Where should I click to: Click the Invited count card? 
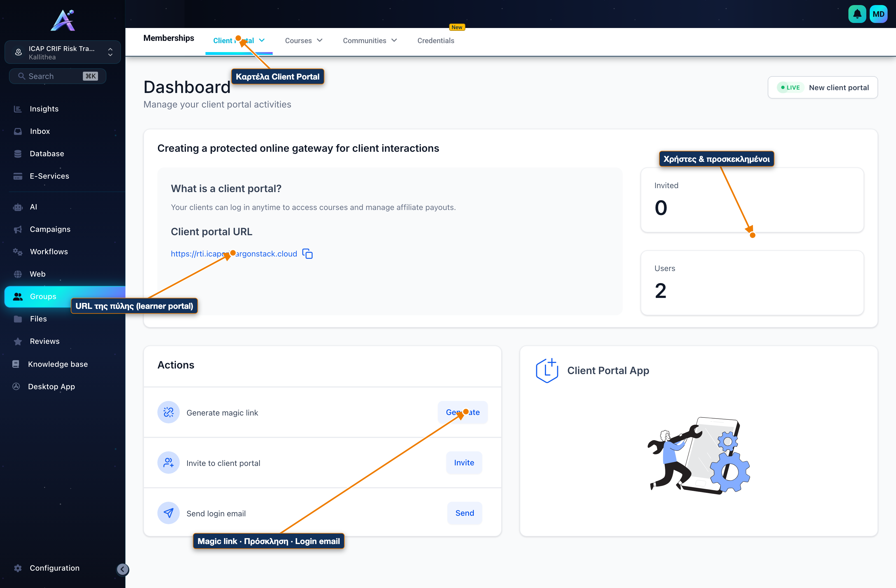752,200
